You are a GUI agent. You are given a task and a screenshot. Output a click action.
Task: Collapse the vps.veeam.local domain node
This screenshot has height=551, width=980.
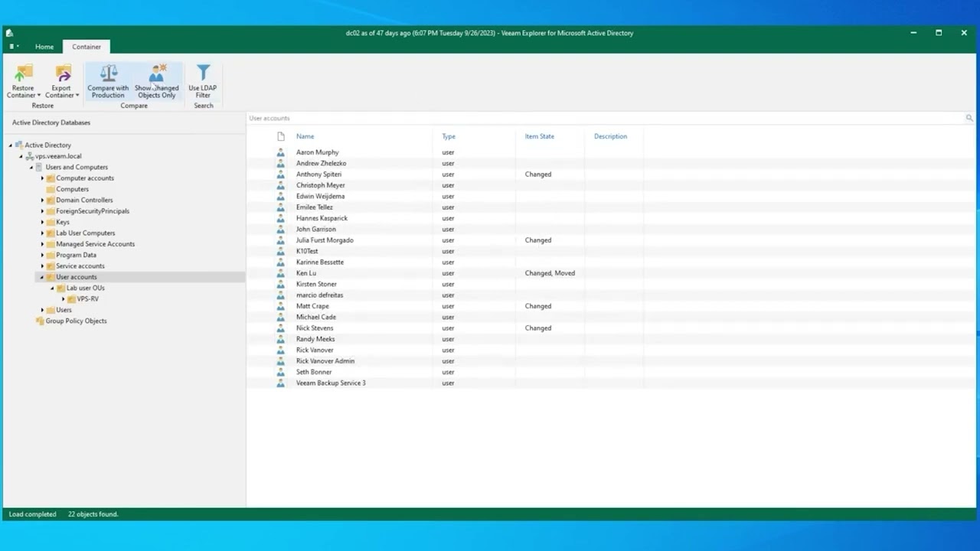tap(21, 156)
